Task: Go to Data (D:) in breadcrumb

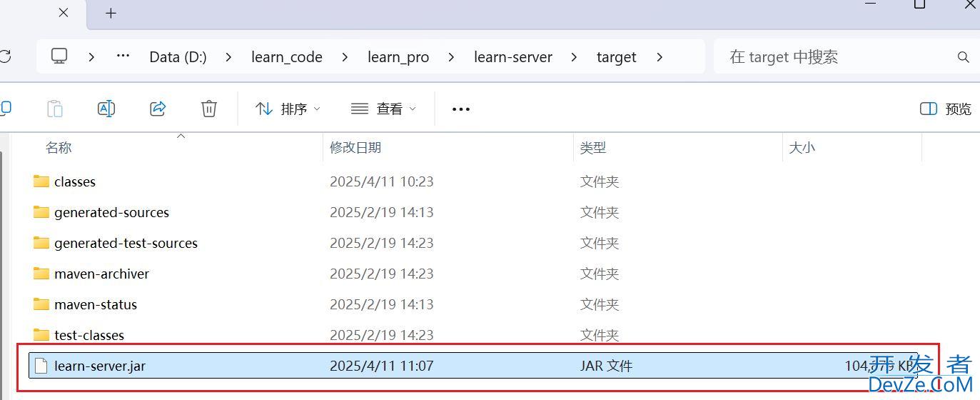Action: click(178, 57)
